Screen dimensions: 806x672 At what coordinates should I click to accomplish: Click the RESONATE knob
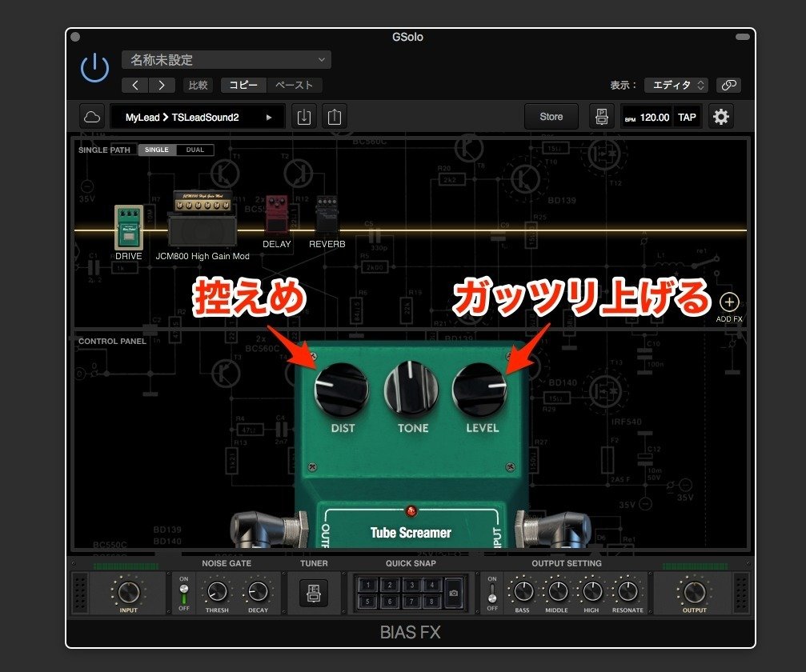click(628, 591)
